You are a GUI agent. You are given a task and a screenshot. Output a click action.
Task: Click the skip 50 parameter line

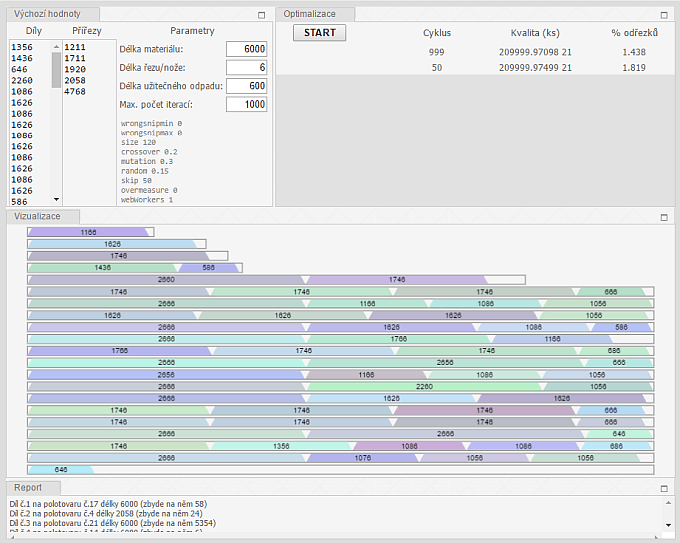click(136, 180)
